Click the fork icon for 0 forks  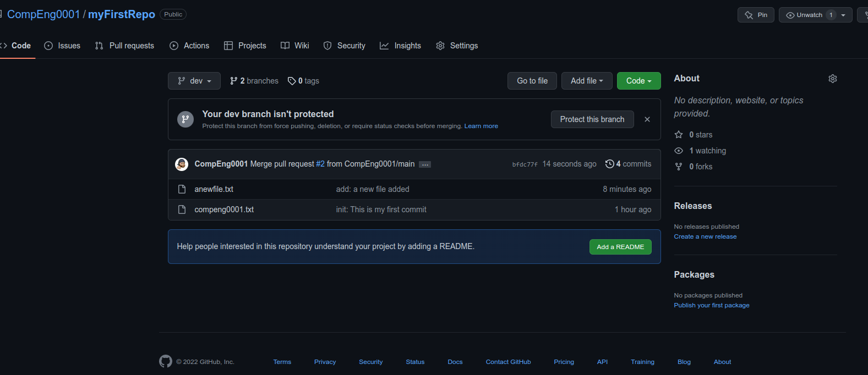(679, 167)
